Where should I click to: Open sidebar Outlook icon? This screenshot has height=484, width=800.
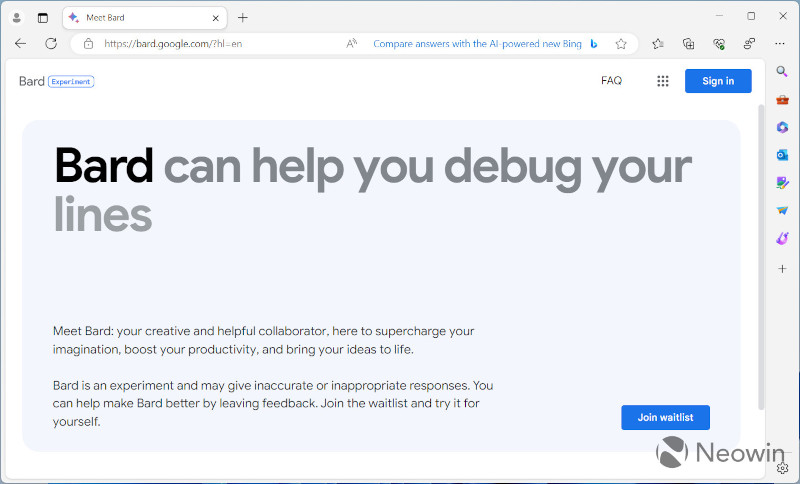(782, 155)
